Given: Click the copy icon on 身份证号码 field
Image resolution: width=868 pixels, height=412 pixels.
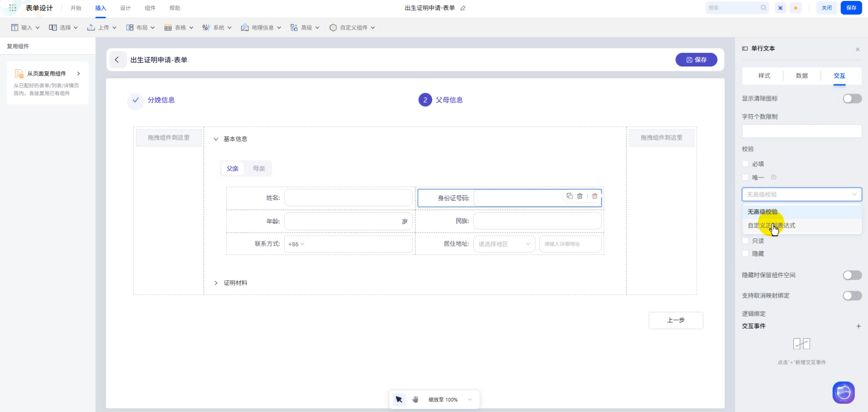Looking at the screenshot, I should point(570,196).
